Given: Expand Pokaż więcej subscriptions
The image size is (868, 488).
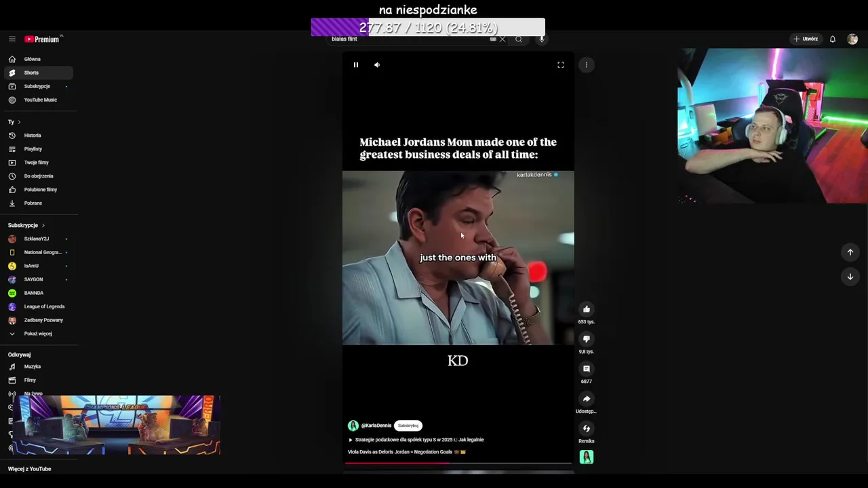Looking at the screenshot, I should (38, 333).
